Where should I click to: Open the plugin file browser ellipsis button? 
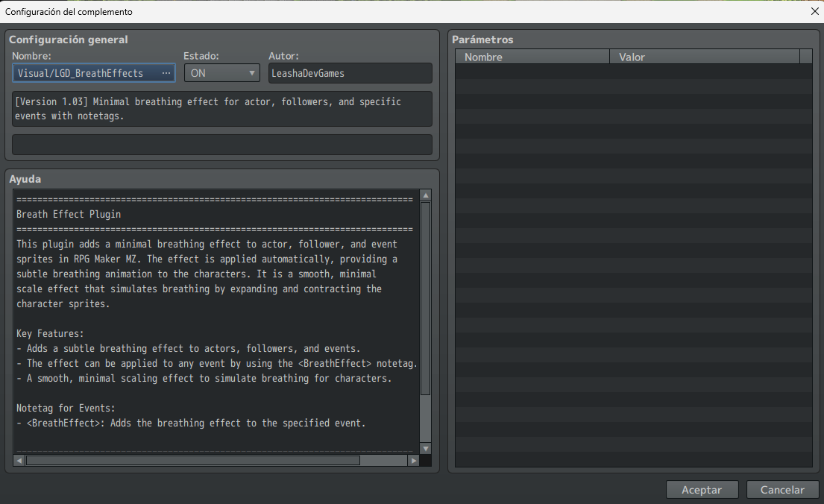[166, 73]
